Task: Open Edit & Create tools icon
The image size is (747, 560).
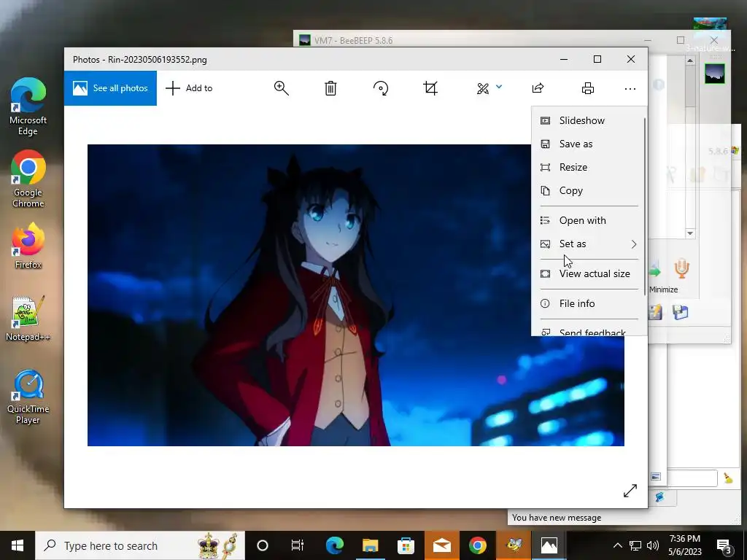Action: click(483, 88)
